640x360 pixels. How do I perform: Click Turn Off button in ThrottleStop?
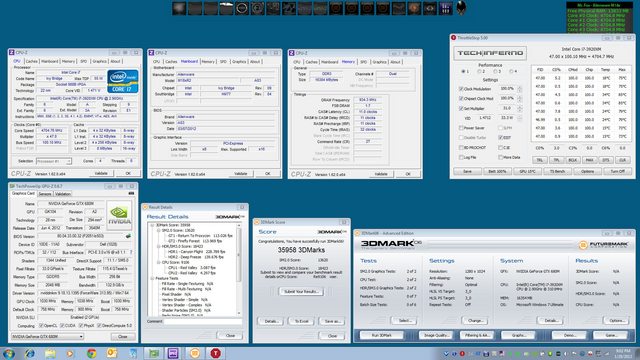click(x=618, y=171)
